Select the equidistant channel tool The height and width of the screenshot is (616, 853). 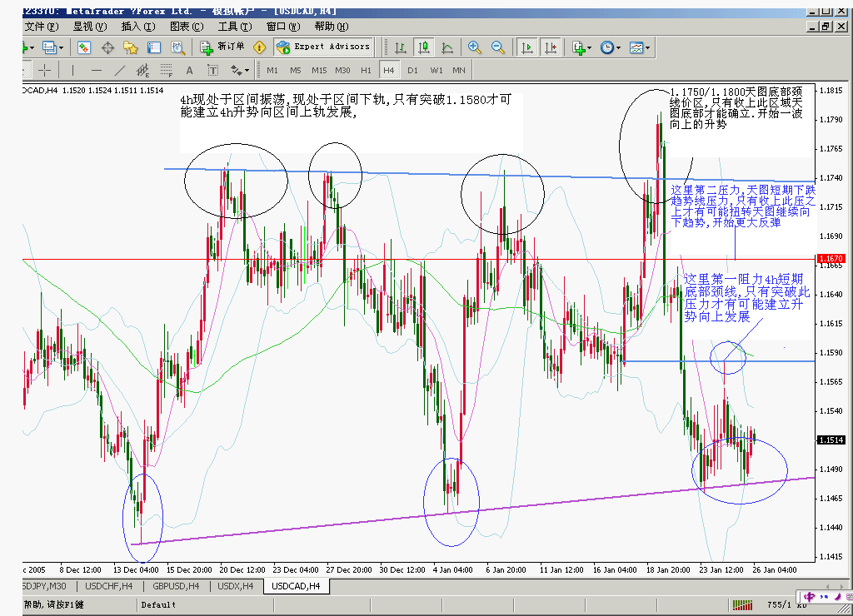(x=143, y=70)
